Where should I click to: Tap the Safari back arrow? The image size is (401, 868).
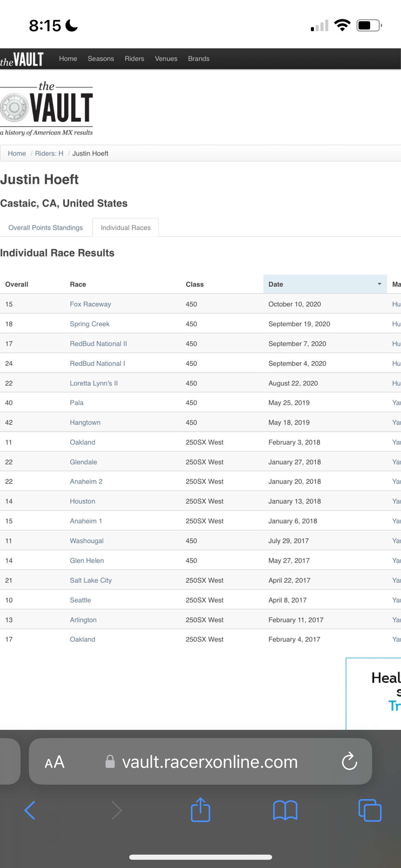pos(30,810)
